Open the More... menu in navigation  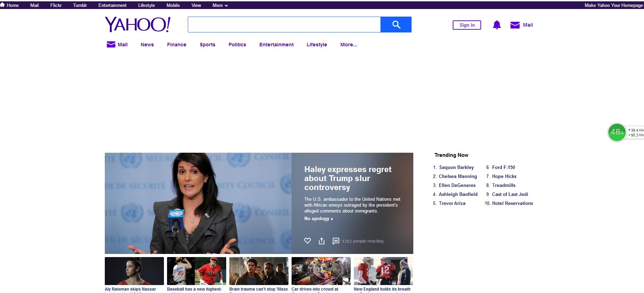pos(349,45)
